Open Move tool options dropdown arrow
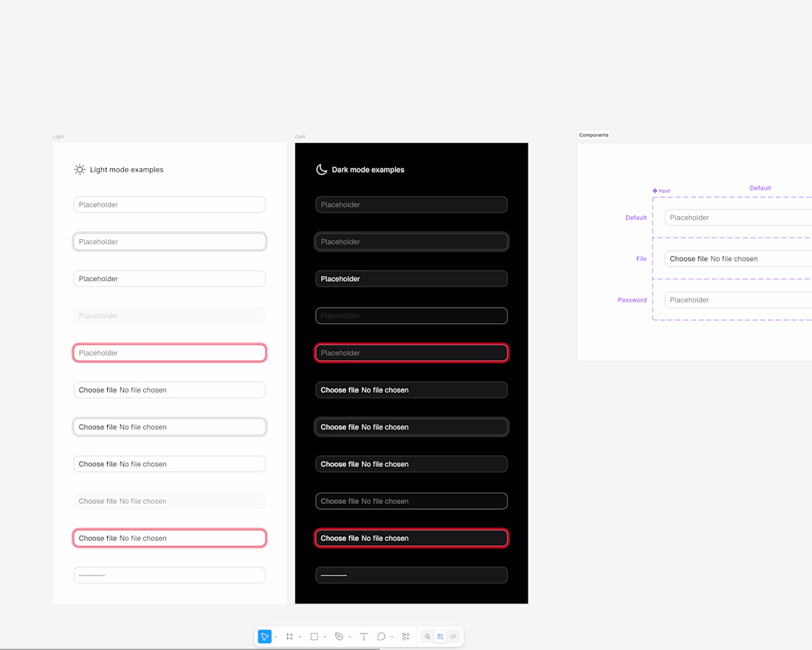This screenshot has height=650, width=812. tap(275, 637)
